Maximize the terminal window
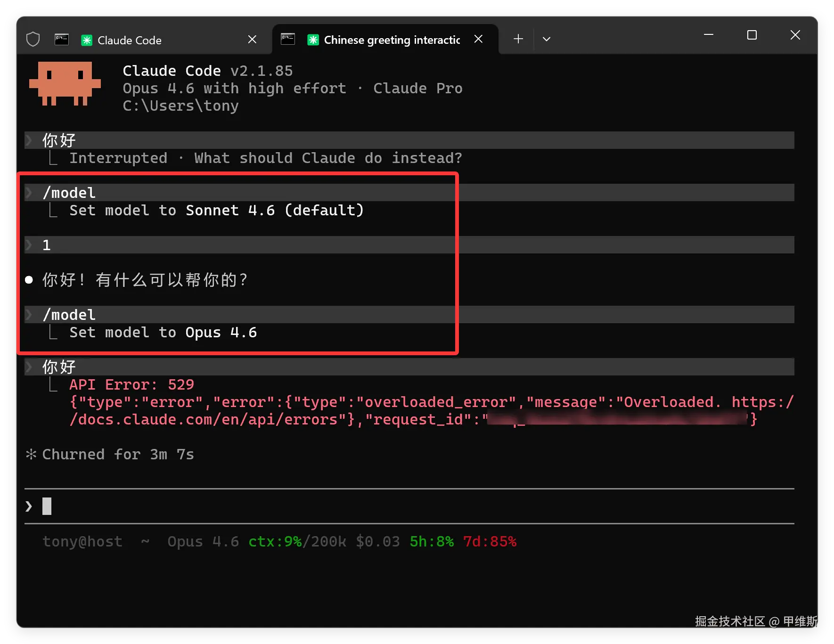This screenshot has width=834, height=644. pos(752,35)
